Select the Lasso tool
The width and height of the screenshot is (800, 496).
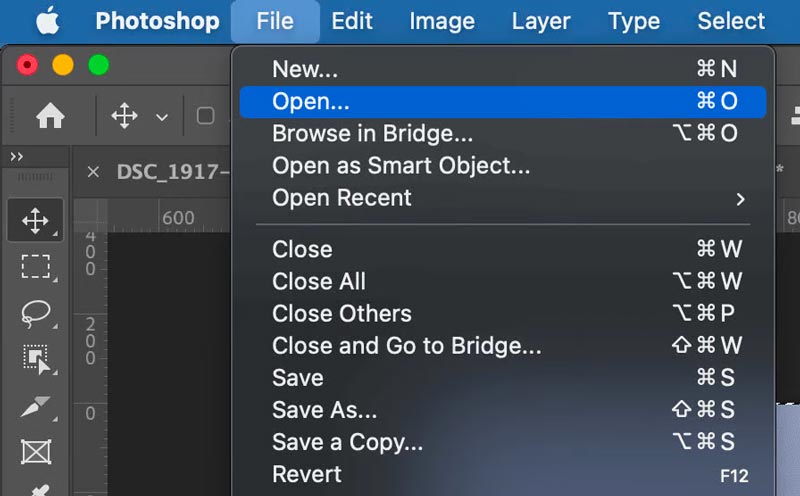click(36, 313)
